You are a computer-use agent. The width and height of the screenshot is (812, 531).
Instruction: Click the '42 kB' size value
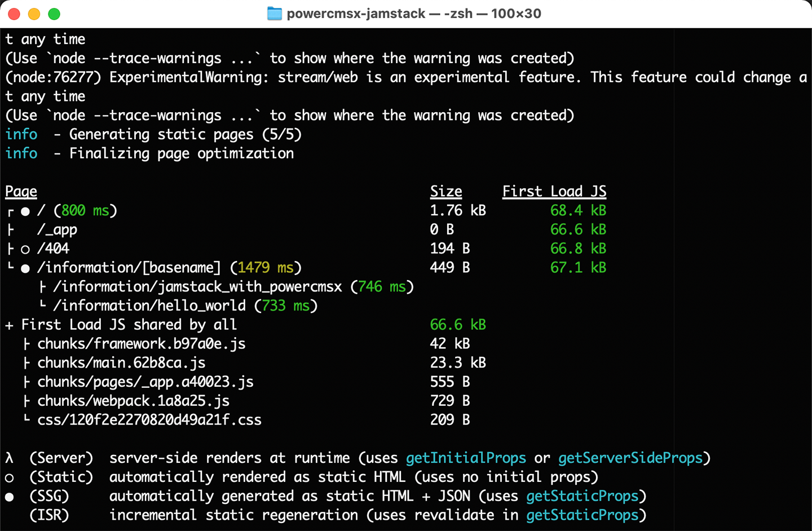(450, 344)
